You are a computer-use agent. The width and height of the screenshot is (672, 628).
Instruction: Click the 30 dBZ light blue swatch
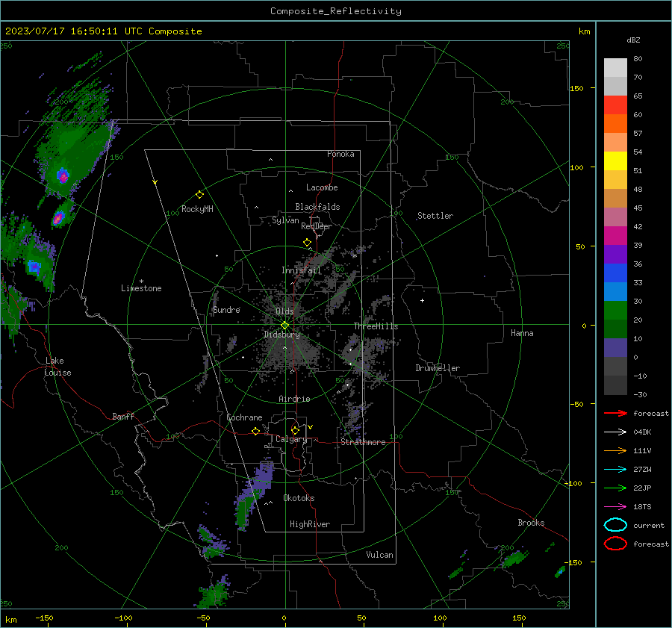point(615,291)
